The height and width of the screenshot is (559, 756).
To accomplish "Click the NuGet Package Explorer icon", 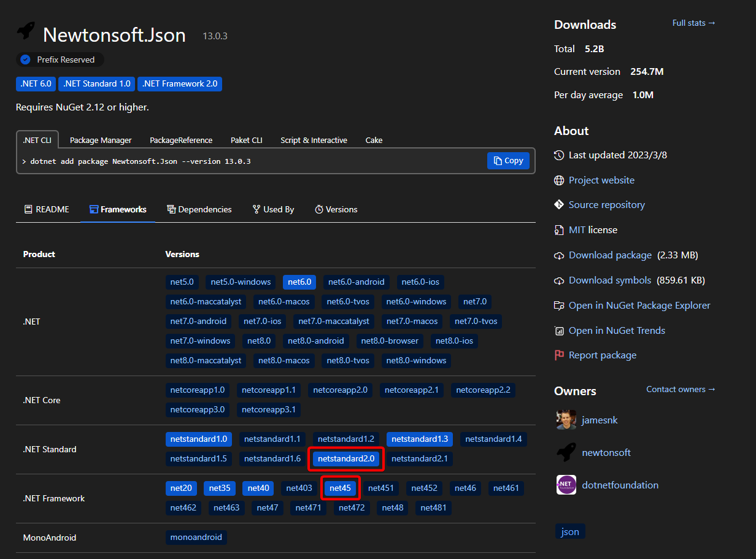I will pyautogui.click(x=558, y=306).
